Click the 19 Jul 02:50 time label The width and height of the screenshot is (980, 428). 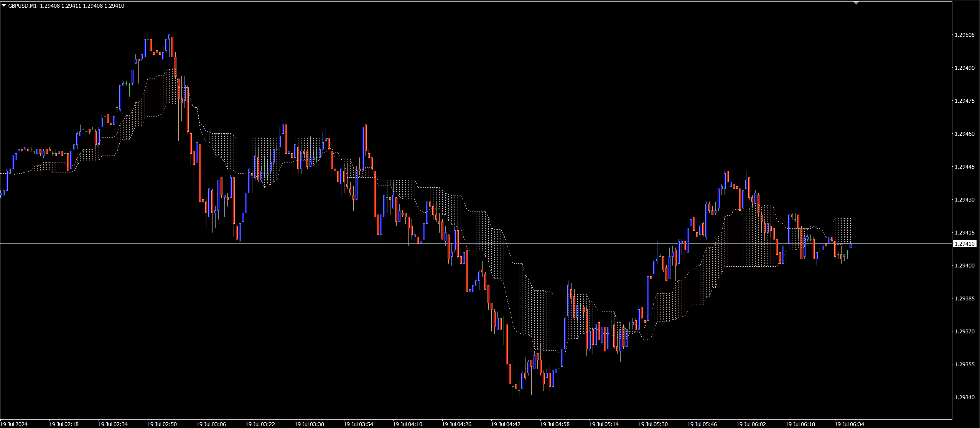[x=162, y=424]
